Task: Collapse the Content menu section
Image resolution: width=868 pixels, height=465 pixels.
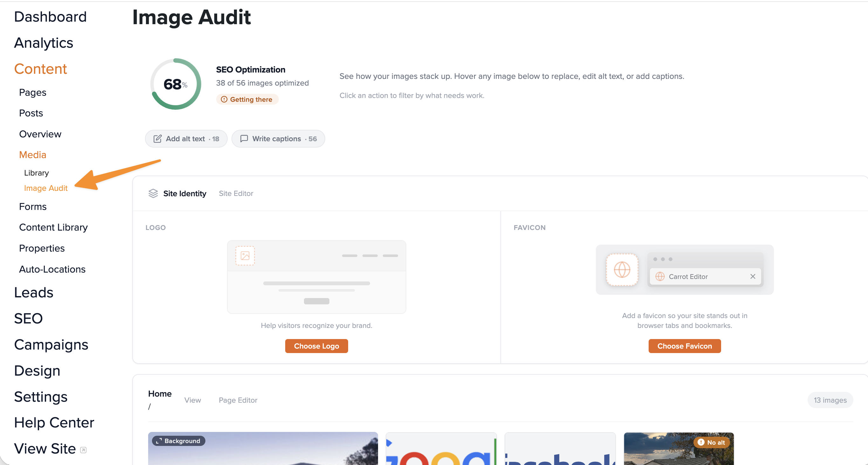Action: click(40, 69)
